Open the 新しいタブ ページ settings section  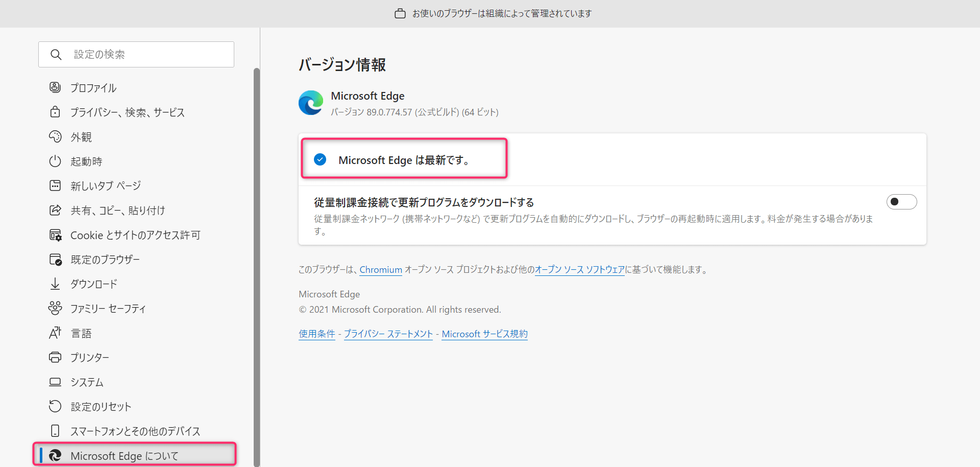(x=106, y=186)
